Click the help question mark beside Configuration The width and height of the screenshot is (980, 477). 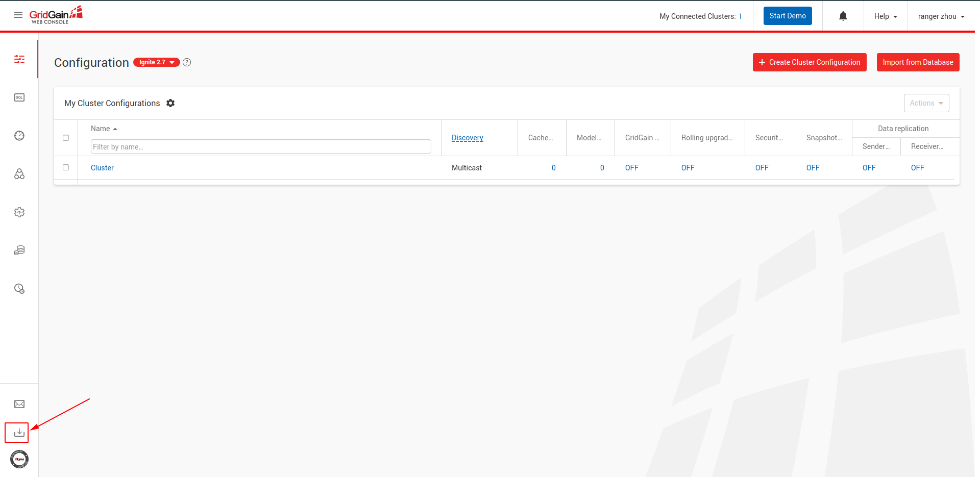point(187,62)
